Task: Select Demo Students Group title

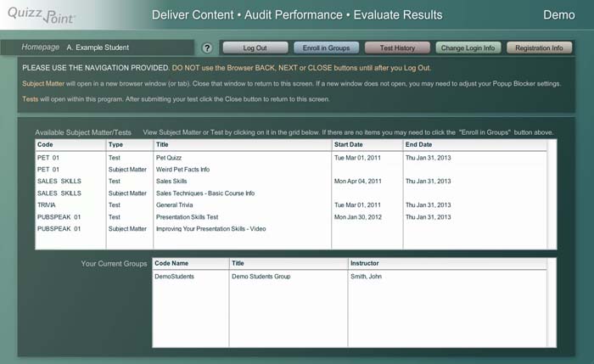Action: point(261,277)
